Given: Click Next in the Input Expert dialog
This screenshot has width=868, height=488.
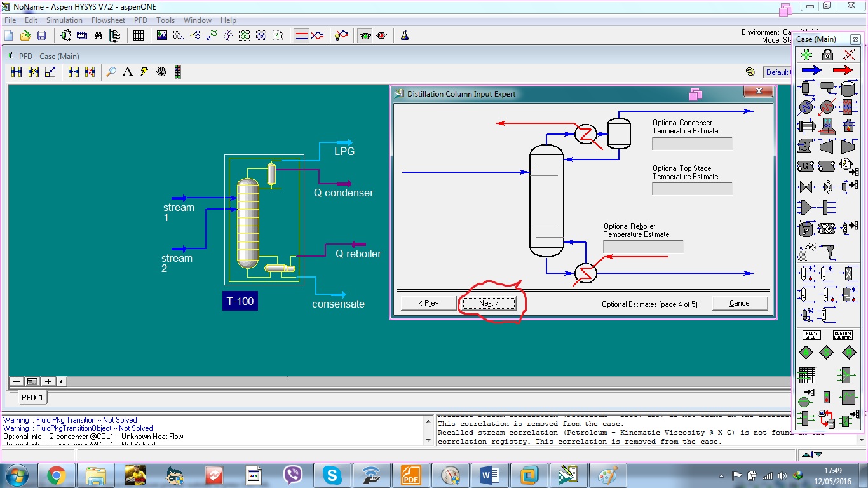Looking at the screenshot, I should pyautogui.click(x=487, y=303).
